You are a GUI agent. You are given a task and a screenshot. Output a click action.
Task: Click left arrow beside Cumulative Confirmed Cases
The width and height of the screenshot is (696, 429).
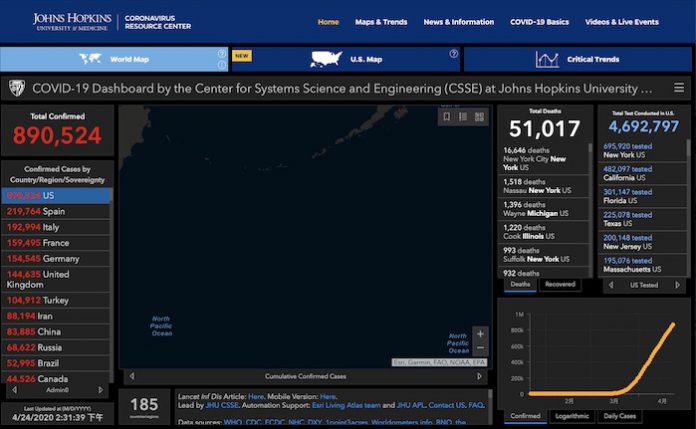(132, 376)
